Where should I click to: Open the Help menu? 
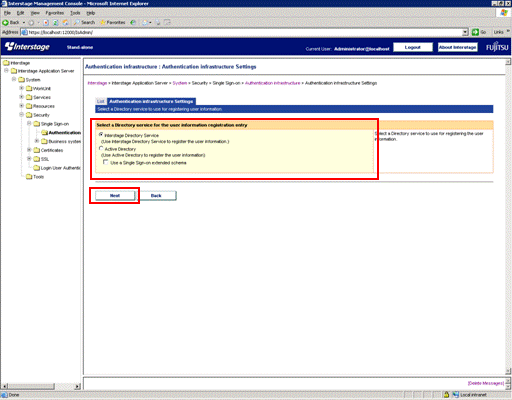(91, 13)
